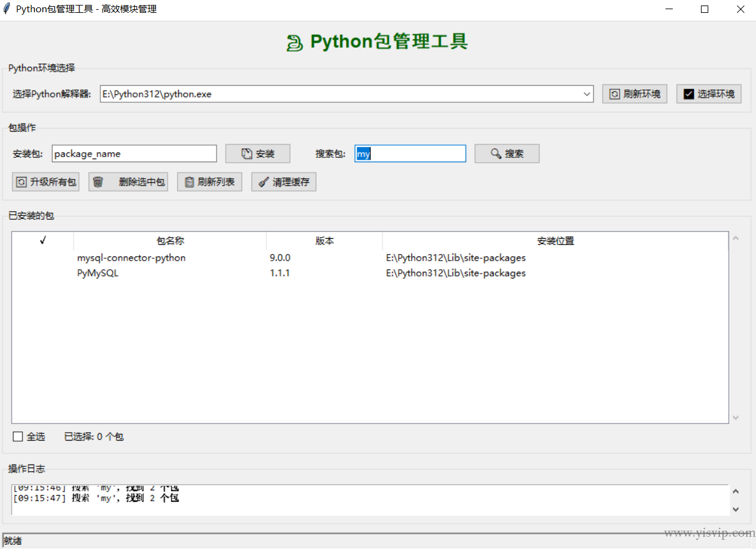Click the package_name install input field
The image size is (756, 549).
tap(134, 153)
